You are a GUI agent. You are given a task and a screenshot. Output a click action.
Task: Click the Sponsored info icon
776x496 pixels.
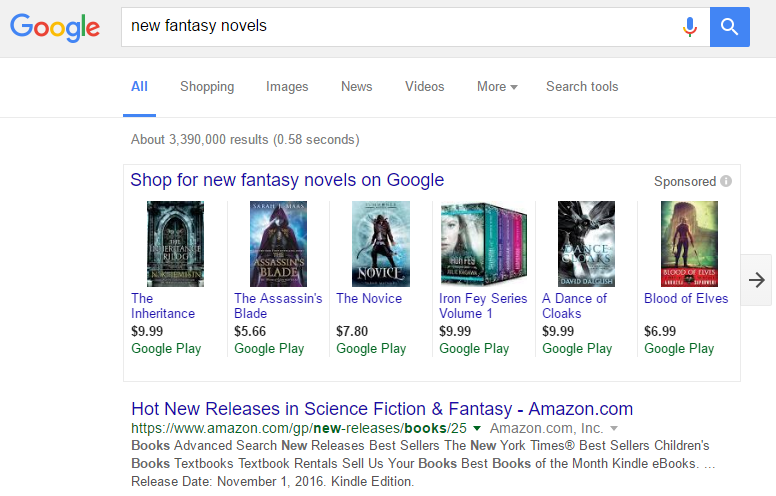click(x=726, y=181)
